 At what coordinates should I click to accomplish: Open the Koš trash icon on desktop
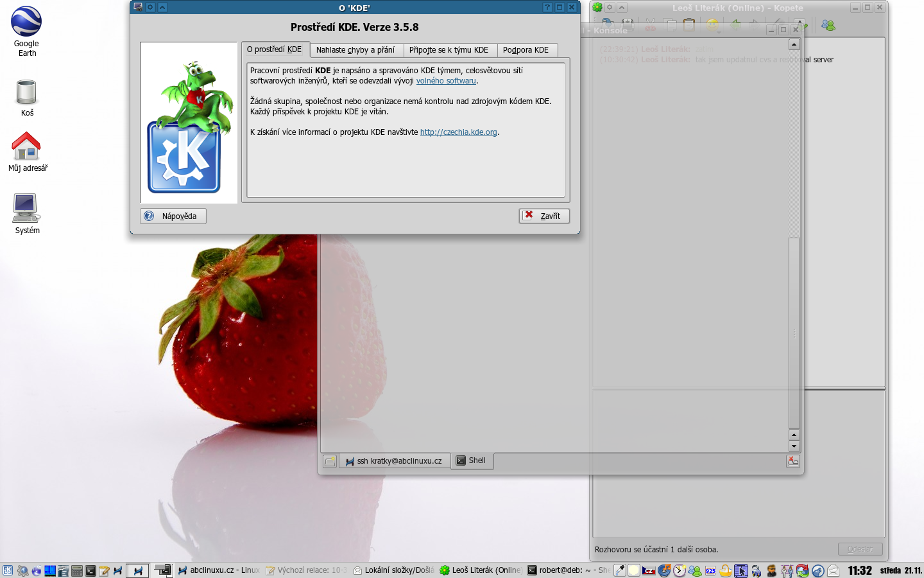[26, 98]
